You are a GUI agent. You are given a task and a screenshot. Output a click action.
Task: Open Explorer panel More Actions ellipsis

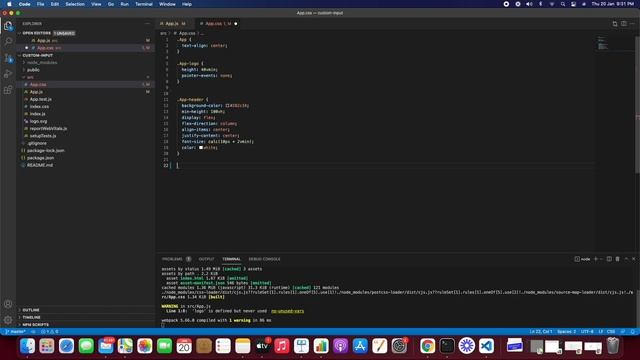147,24
